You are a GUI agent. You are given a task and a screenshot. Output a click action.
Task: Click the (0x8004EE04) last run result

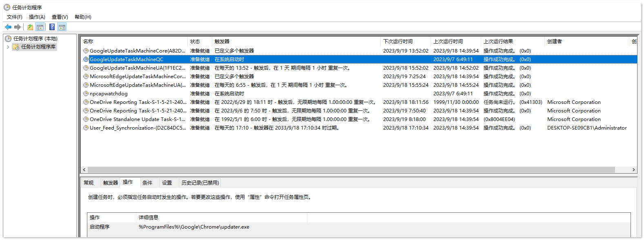[x=499, y=119]
